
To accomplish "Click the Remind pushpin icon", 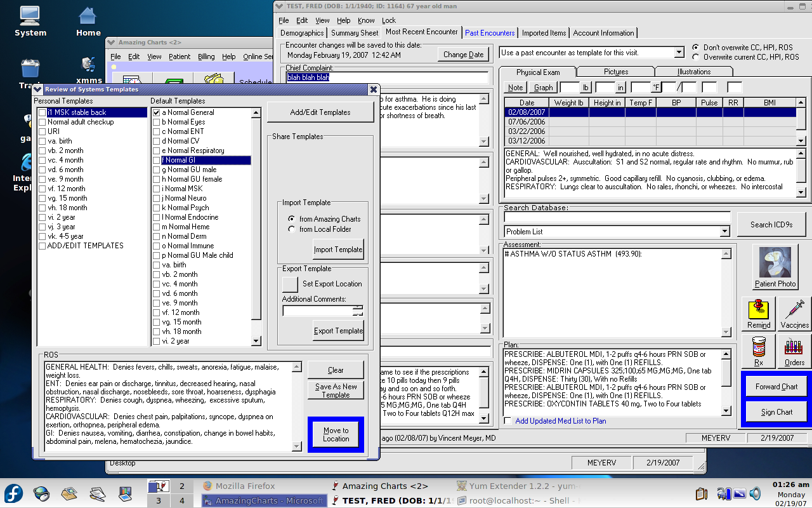I will pyautogui.click(x=758, y=310).
